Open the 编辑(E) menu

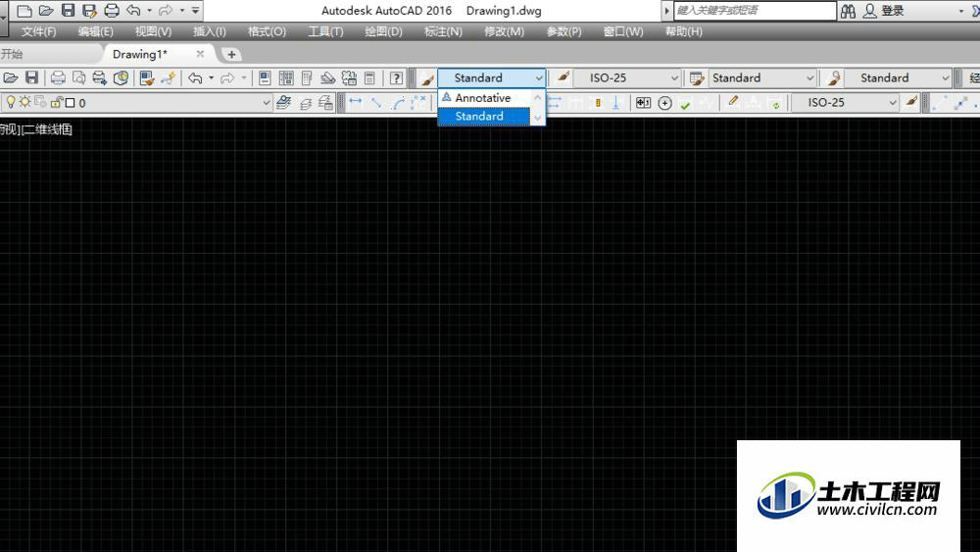(x=96, y=31)
